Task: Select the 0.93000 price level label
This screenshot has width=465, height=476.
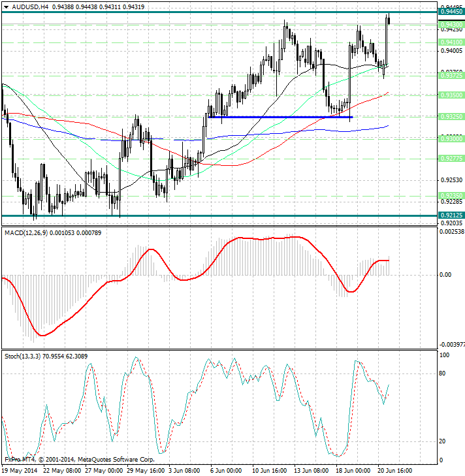Action: pyautogui.click(x=451, y=138)
